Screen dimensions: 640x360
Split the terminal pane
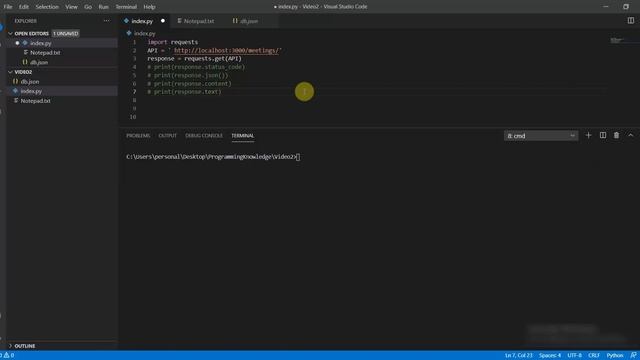point(602,135)
